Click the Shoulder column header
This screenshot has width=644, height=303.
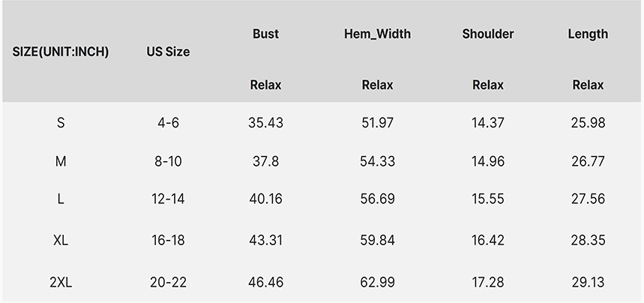[x=488, y=34]
